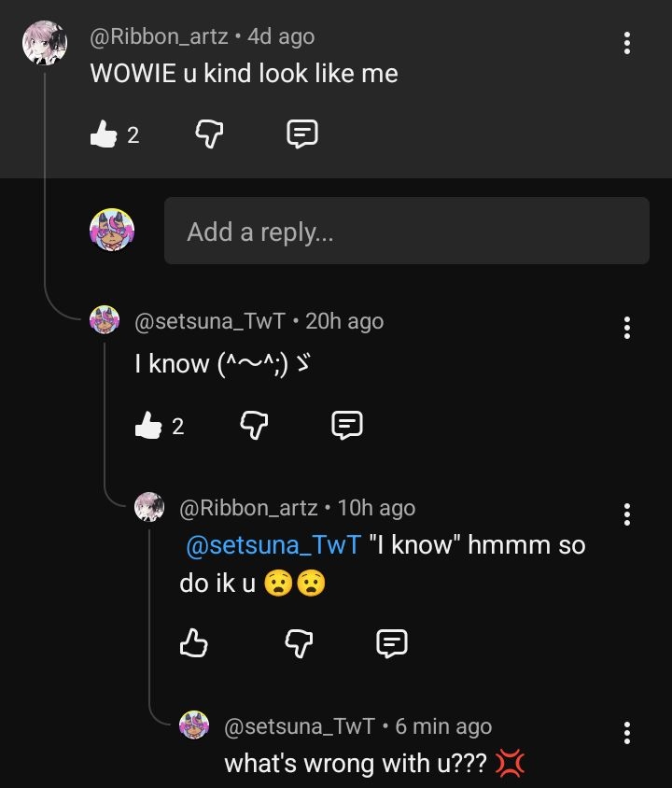This screenshot has height=788, width=672.
Task: Dislike the "WOWIE u kind look like me" comment
Action: coord(208,135)
